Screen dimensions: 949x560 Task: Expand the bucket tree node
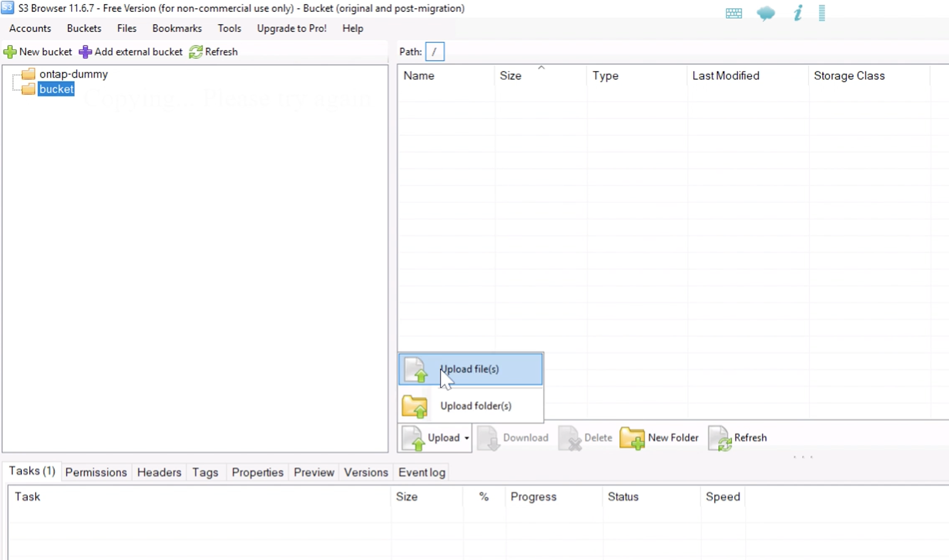pyautogui.click(x=13, y=89)
